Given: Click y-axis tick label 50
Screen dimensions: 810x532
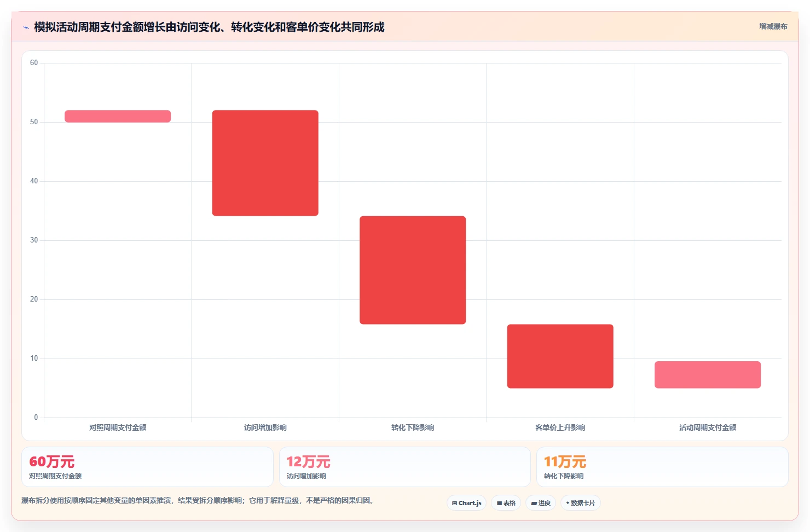Looking at the screenshot, I should [34, 122].
